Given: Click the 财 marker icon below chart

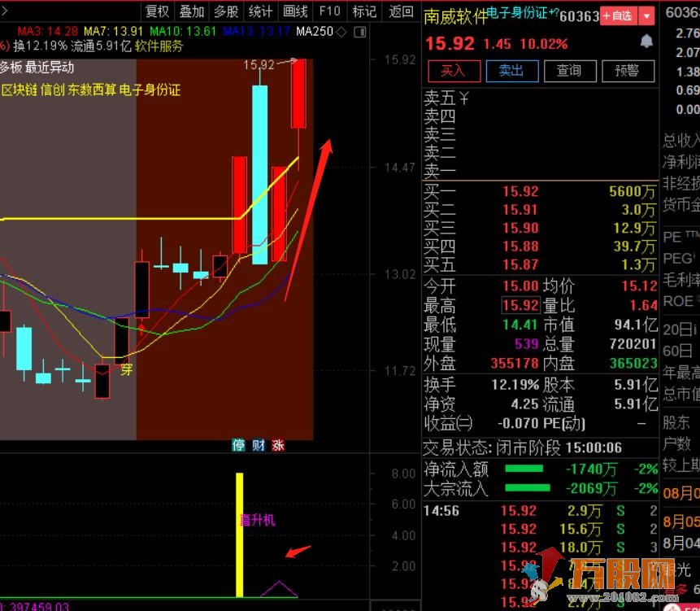Looking at the screenshot, I should (x=259, y=445).
